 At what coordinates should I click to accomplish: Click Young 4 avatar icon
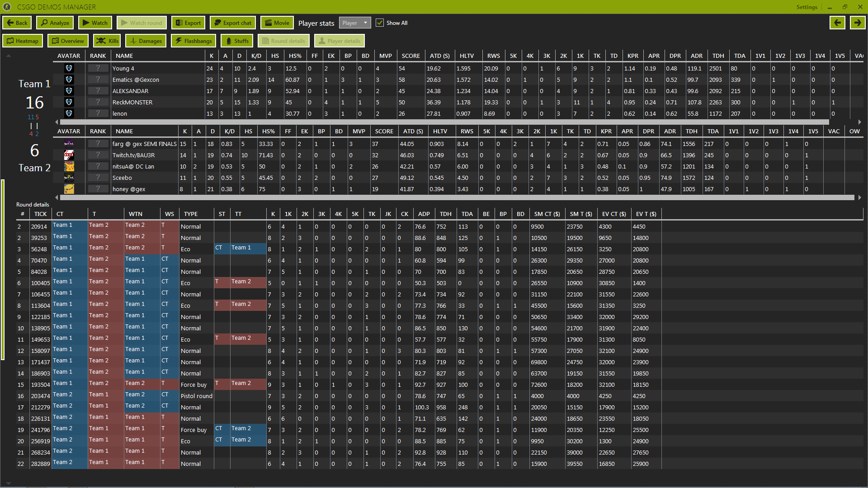[69, 68]
